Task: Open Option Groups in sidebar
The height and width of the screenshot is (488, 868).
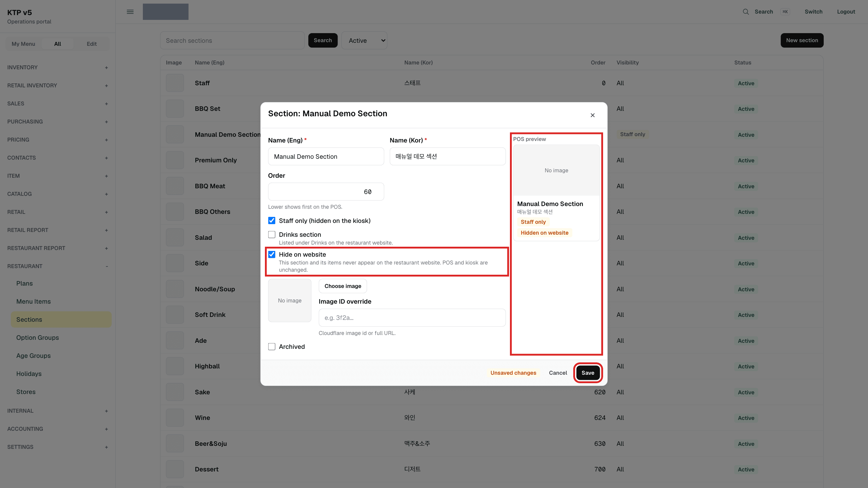Action: click(x=61, y=338)
